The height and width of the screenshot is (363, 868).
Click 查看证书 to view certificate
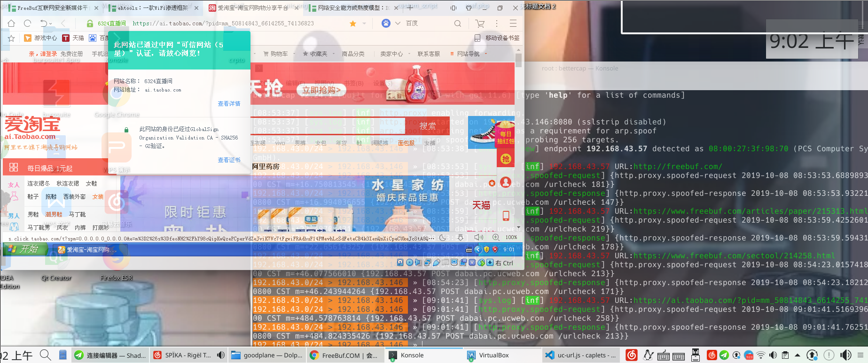pos(229,160)
